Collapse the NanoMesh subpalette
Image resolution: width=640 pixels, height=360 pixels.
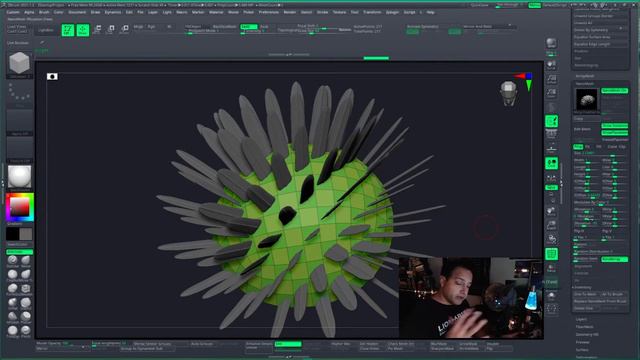tap(585, 83)
